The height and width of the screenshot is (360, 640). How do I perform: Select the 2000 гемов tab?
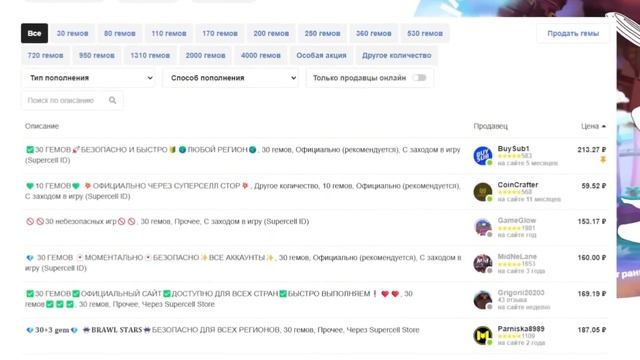(x=205, y=56)
